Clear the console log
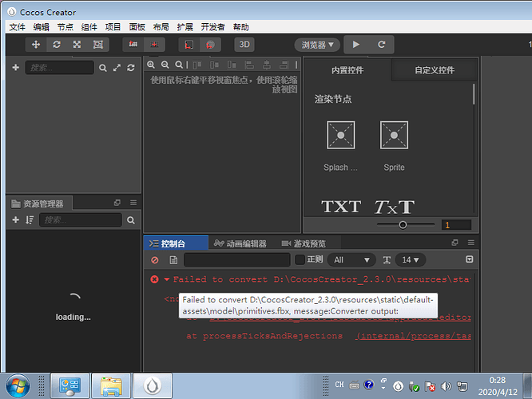 pyautogui.click(x=155, y=260)
